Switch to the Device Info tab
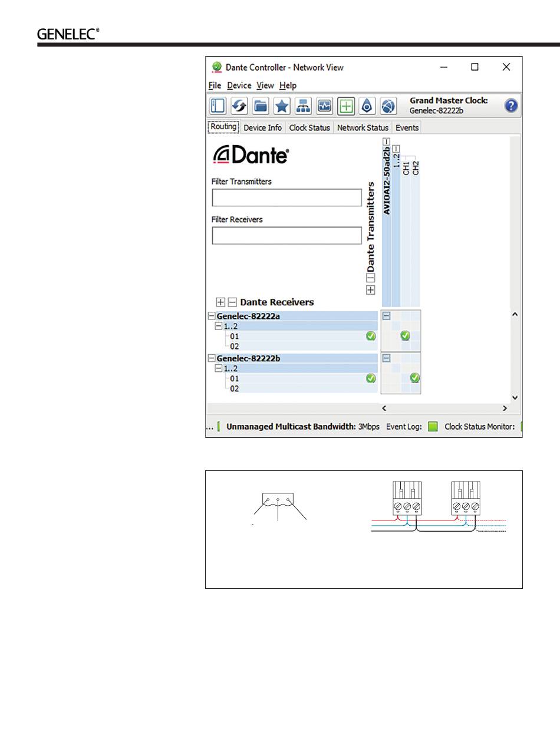Viewport: 560px width, 745px height. 263,127
